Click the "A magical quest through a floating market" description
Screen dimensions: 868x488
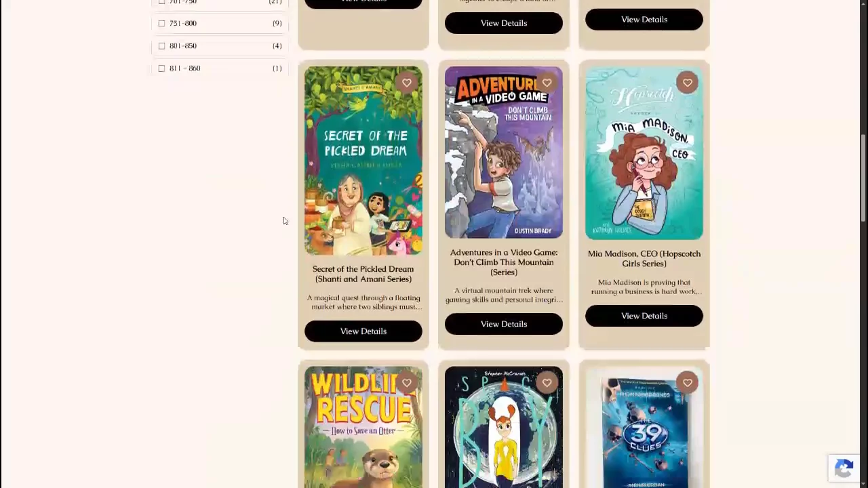point(363,302)
